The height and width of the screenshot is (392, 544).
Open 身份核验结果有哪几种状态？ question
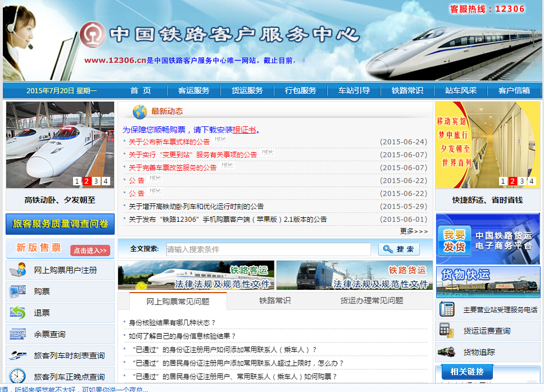click(x=172, y=323)
